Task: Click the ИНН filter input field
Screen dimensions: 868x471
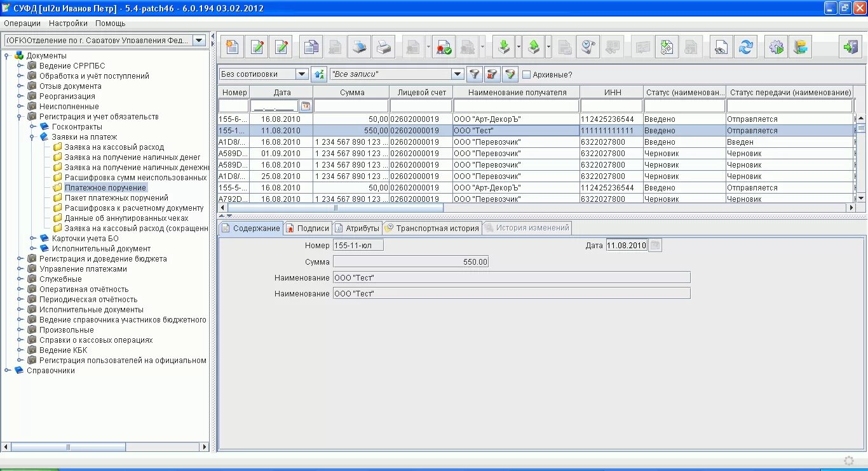Action: coord(612,106)
